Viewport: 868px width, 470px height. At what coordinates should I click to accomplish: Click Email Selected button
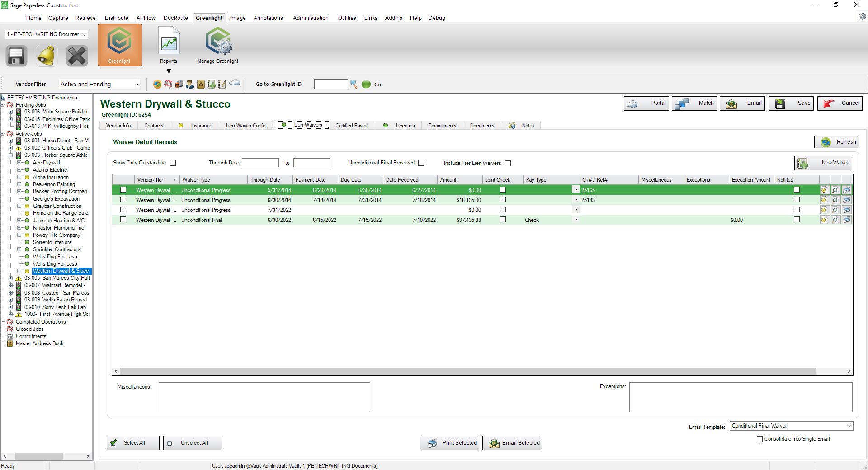click(512, 443)
